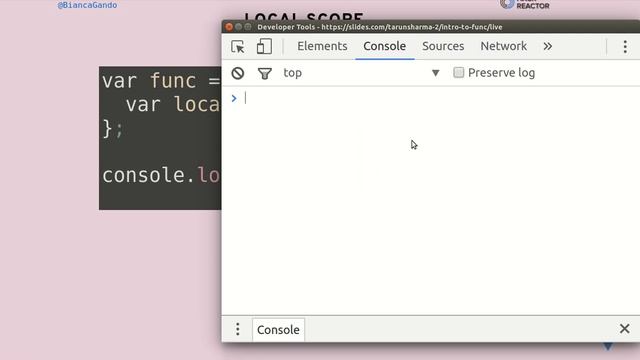The height and width of the screenshot is (360, 640).
Task: Clear console with the ban icon
Action: coord(238,73)
